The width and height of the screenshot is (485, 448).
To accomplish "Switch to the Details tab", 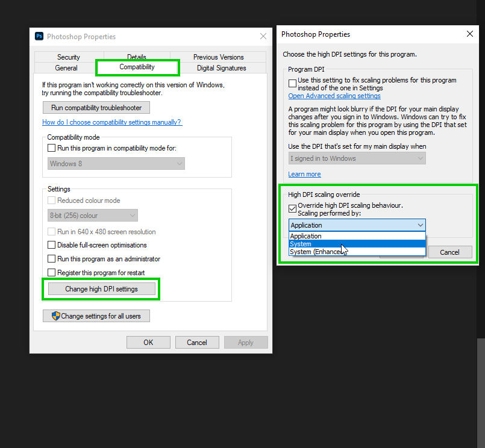I will click(x=137, y=56).
